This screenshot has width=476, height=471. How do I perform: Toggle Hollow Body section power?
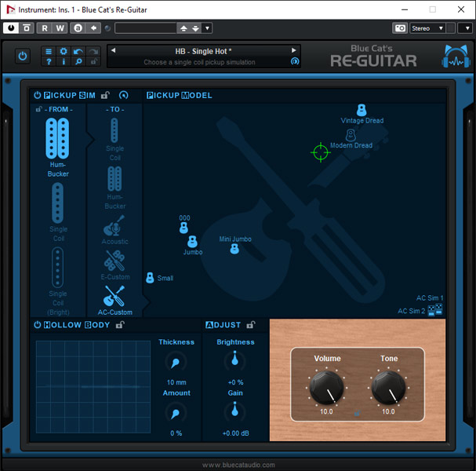click(37, 324)
